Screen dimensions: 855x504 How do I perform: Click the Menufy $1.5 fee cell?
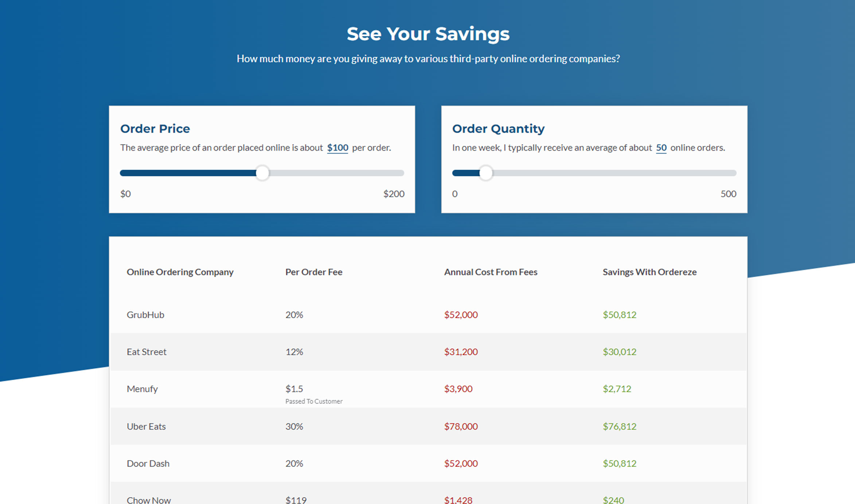(294, 389)
